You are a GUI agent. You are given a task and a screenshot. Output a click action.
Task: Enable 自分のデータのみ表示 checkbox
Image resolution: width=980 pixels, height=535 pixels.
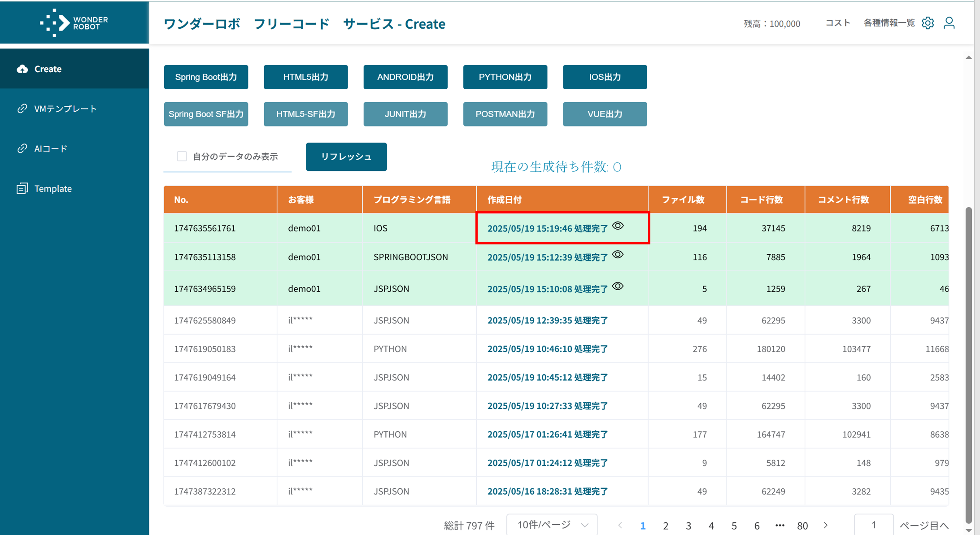(x=182, y=156)
